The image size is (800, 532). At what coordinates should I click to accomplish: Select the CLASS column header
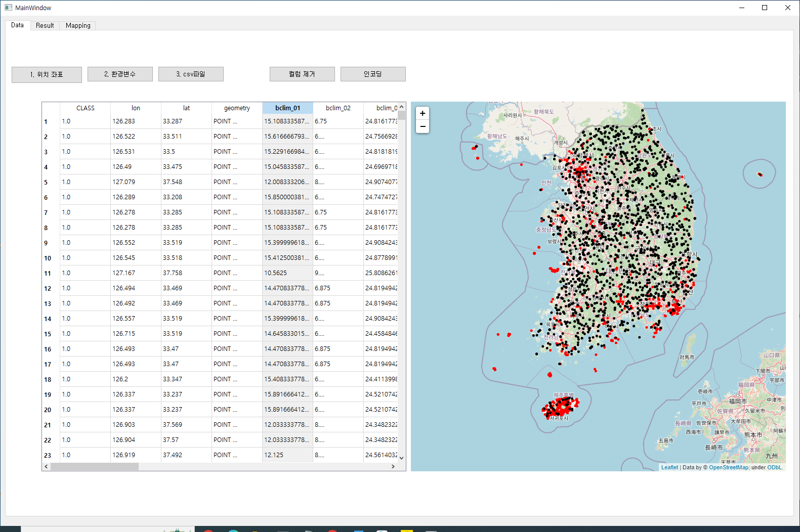click(86, 108)
